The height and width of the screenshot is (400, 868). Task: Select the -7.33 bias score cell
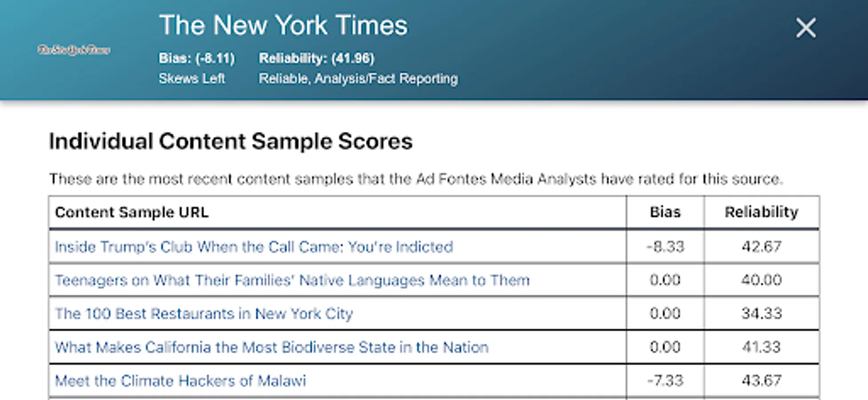665,381
